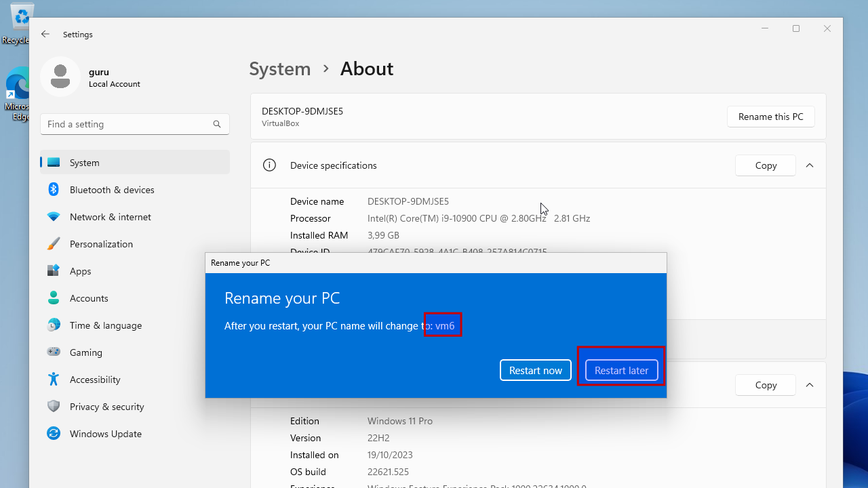Click the guru Local Account profile name
This screenshot has width=868, height=488.
(x=115, y=77)
